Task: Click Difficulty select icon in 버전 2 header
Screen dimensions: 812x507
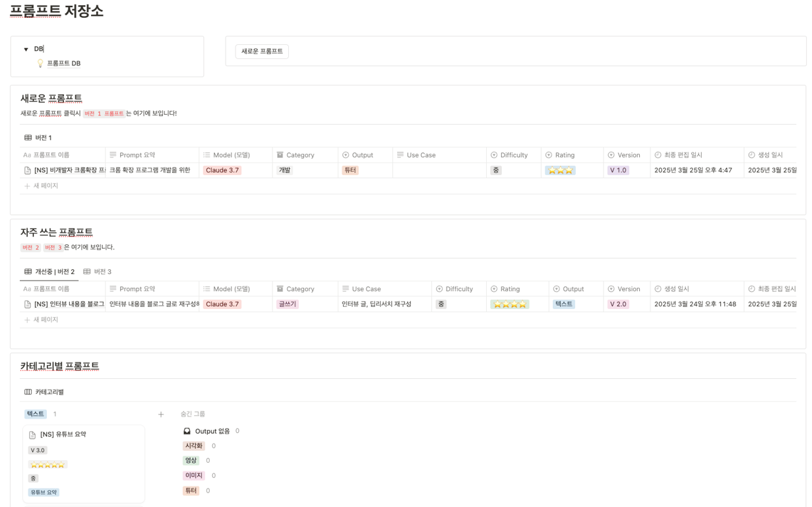Action: [x=439, y=289]
